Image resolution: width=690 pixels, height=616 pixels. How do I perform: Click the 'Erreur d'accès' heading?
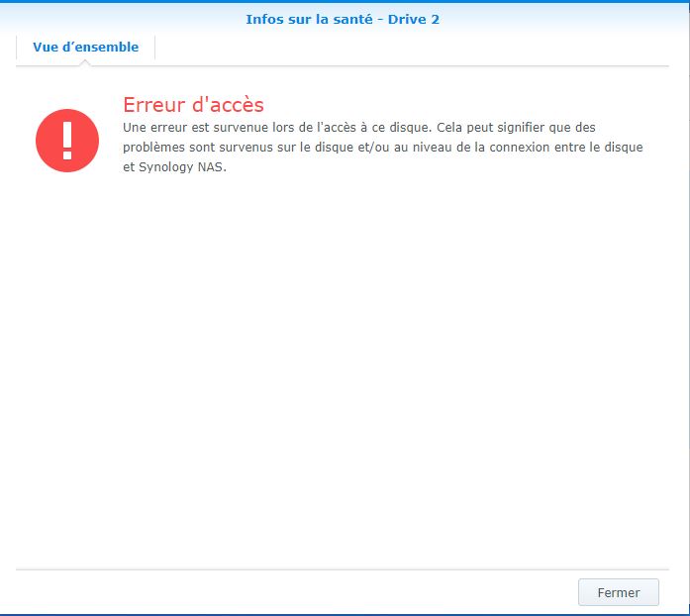tap(193, 105)
